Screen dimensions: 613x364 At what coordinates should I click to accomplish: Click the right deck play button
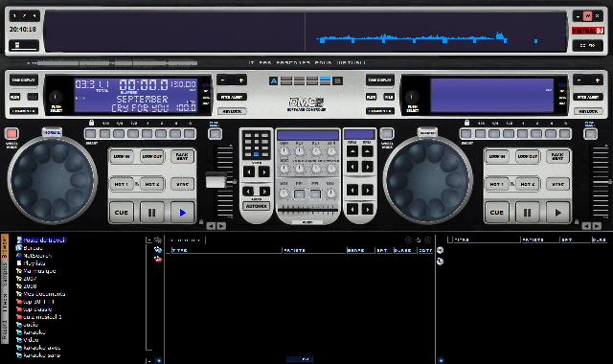click(x=557, y=213)
